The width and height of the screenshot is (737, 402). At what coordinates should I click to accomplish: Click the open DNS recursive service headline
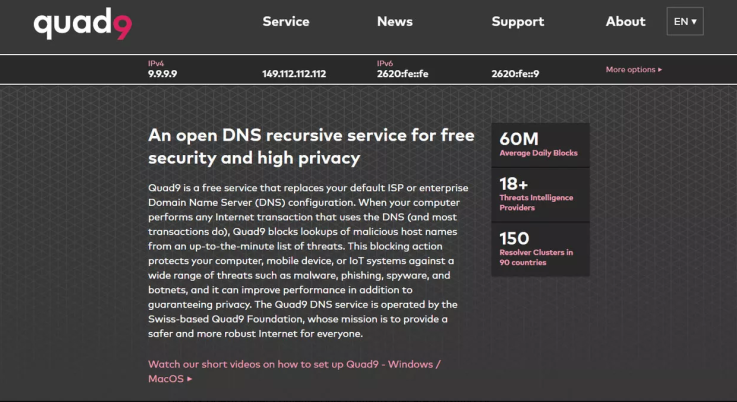311,147
